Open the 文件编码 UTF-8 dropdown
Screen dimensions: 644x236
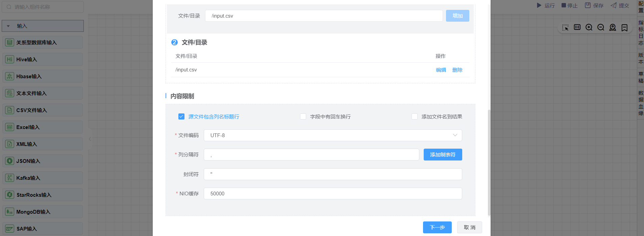333,135
